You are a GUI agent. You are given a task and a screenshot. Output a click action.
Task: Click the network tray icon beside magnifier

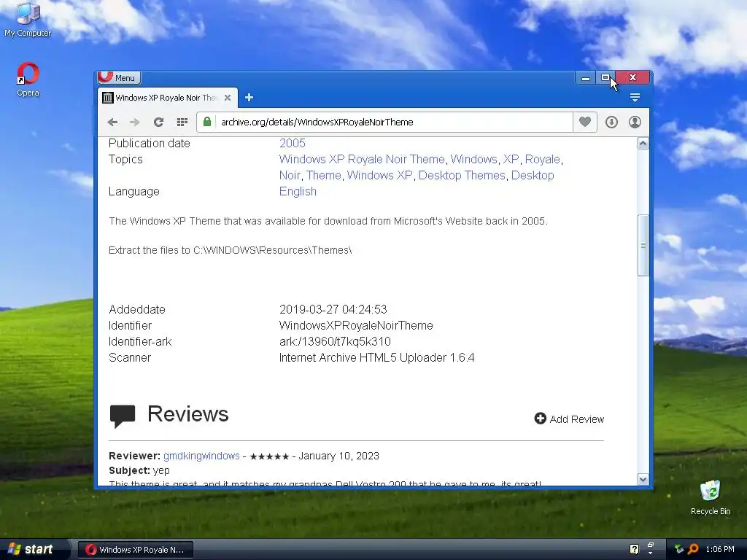679,549
